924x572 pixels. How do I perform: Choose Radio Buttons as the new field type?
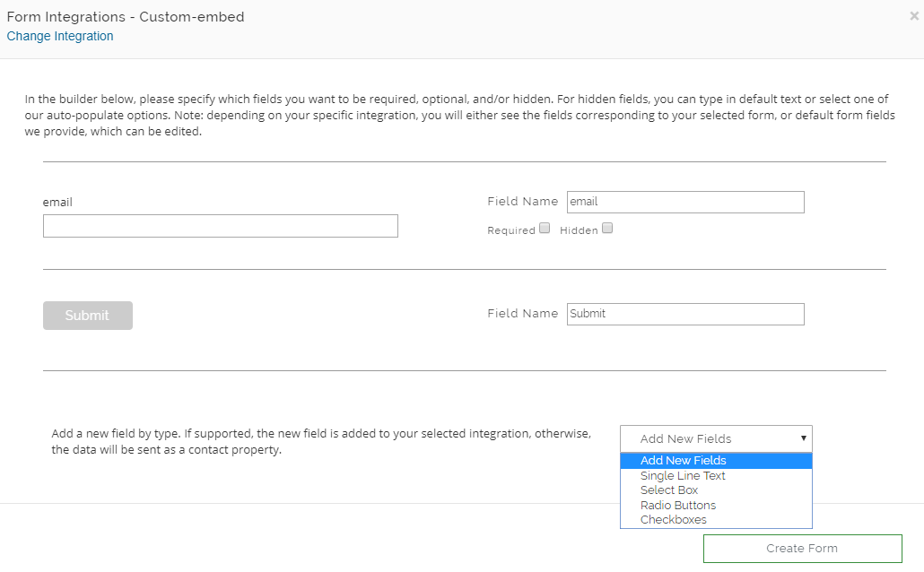tap(677, 505)
